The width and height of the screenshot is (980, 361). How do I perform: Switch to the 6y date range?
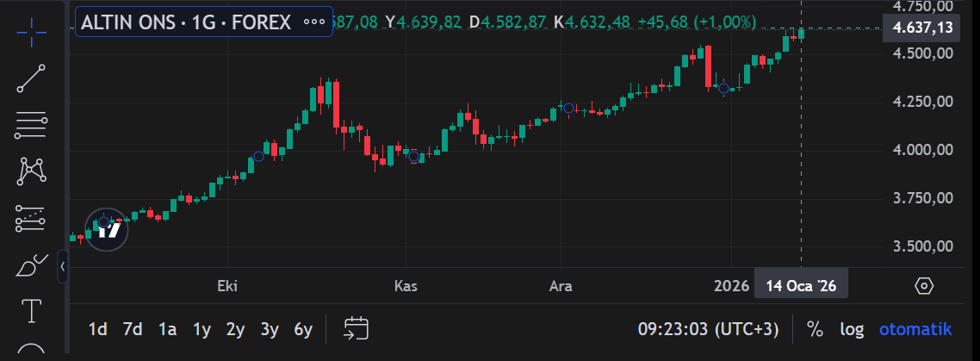click(x=302, y=328)
